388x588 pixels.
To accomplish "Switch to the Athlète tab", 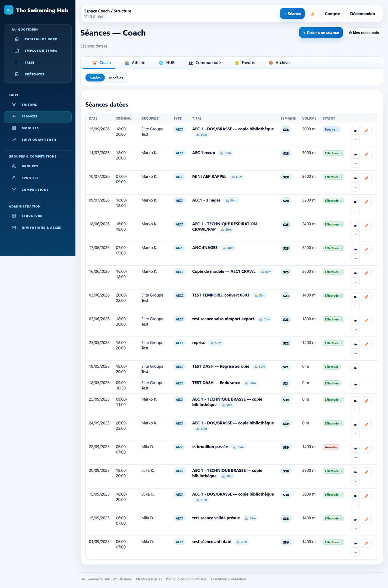I will pos(135,63).
